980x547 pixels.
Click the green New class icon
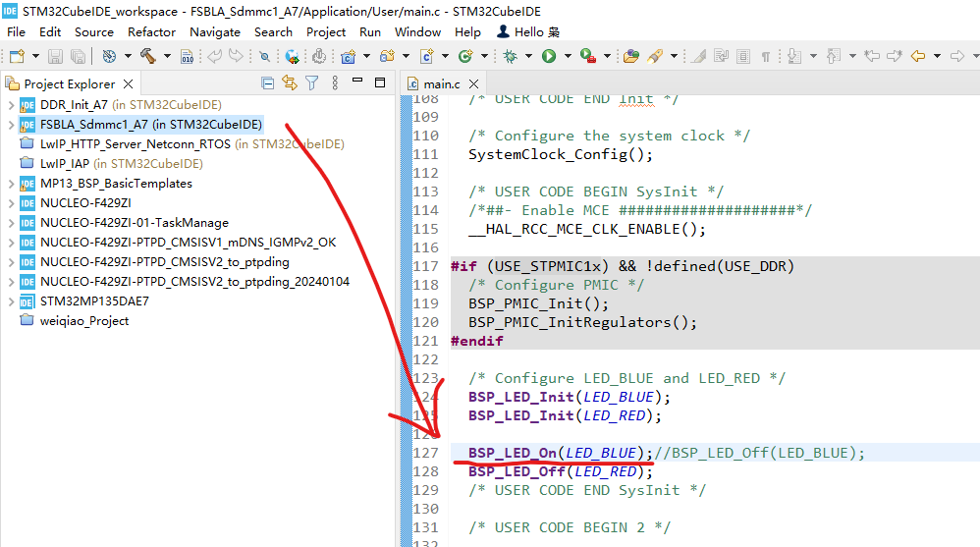pos(465,56)
